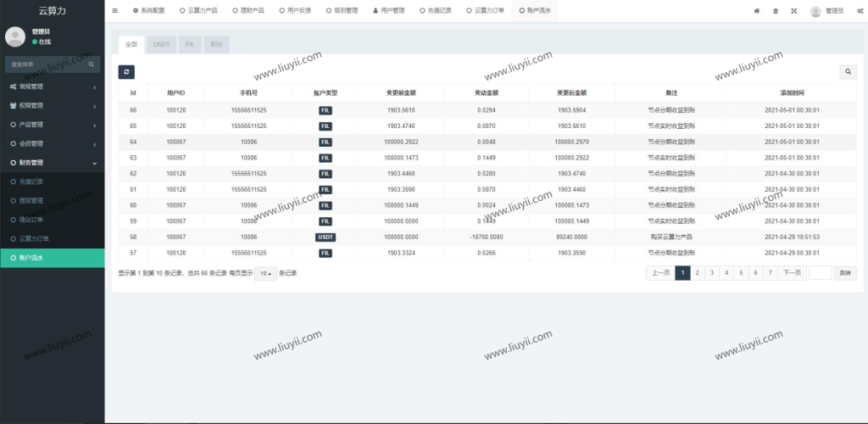Viewport: 868px width, 424px height.
Task: Click the 添加时间 column header
Action: pos(793,93)
